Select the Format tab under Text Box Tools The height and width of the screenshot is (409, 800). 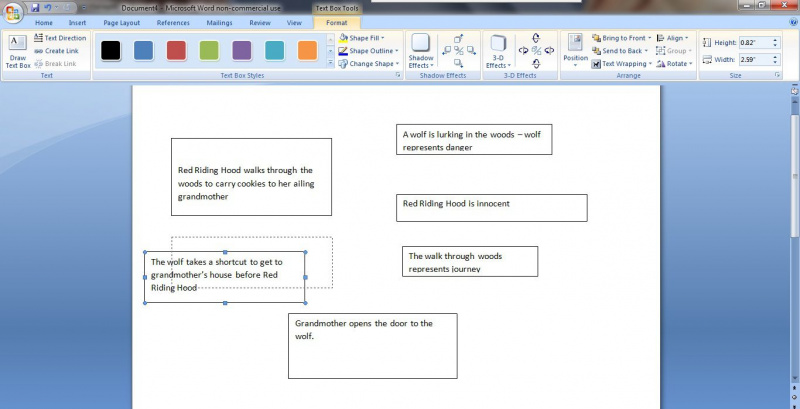coord(337,23)
